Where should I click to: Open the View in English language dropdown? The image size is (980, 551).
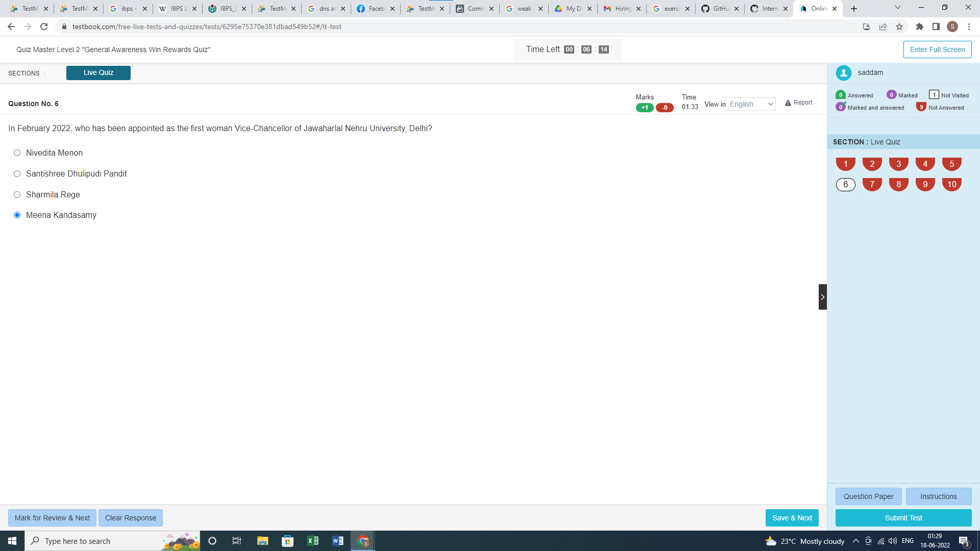tap(750, 104)
